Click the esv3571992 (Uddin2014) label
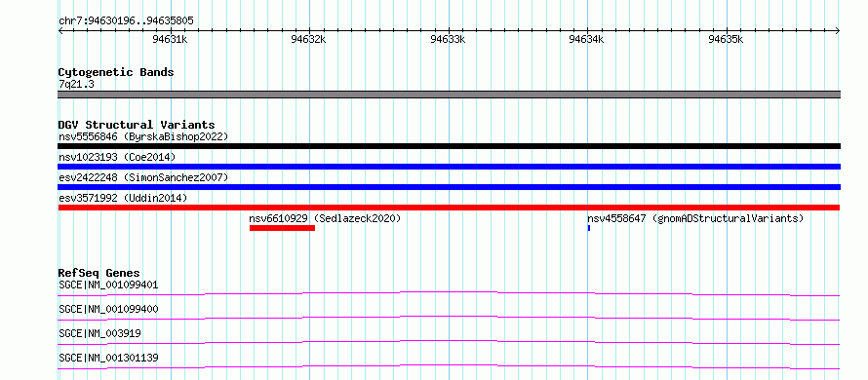 pos(123,198)
